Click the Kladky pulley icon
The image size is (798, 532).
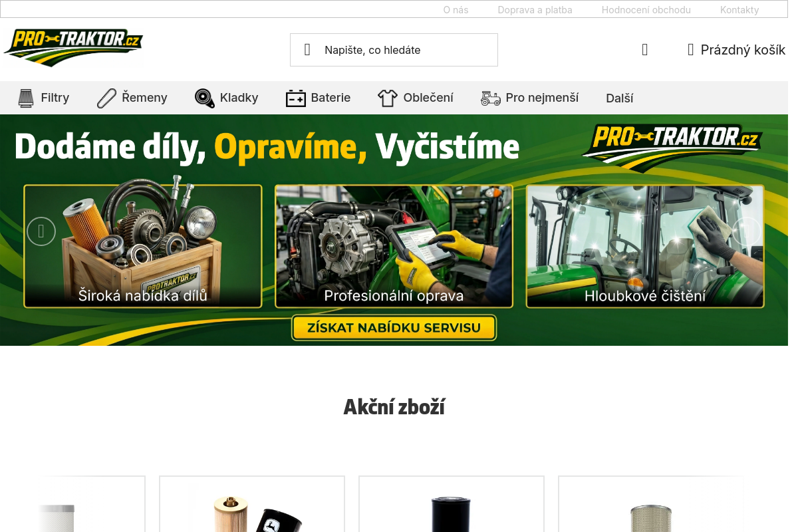[205, 98]
